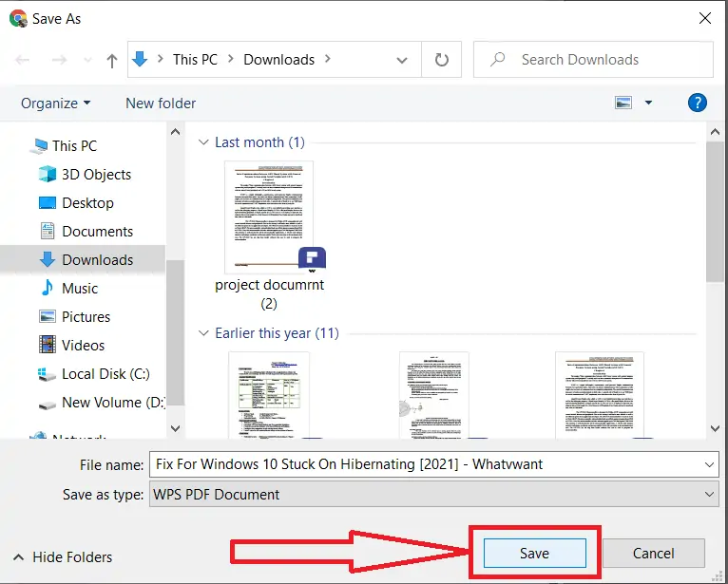Click the file list scroll down arrow
728x584 pixels.
(x=715, y=428)
